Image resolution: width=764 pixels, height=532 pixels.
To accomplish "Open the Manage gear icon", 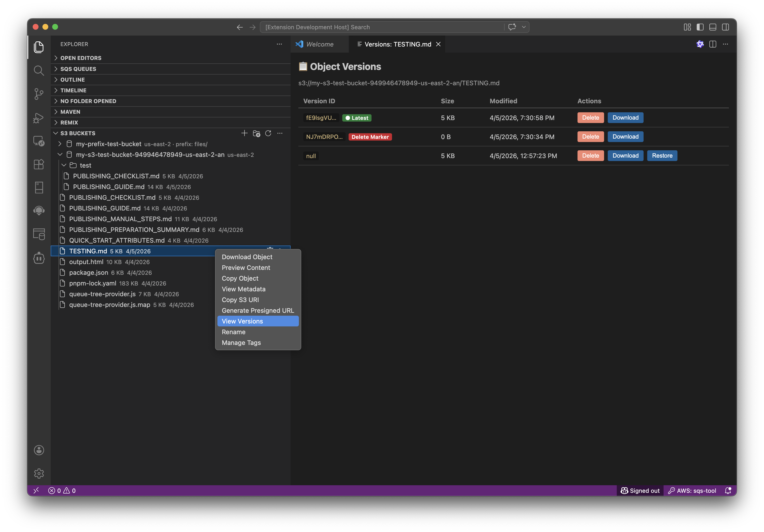I will [39, 473].
